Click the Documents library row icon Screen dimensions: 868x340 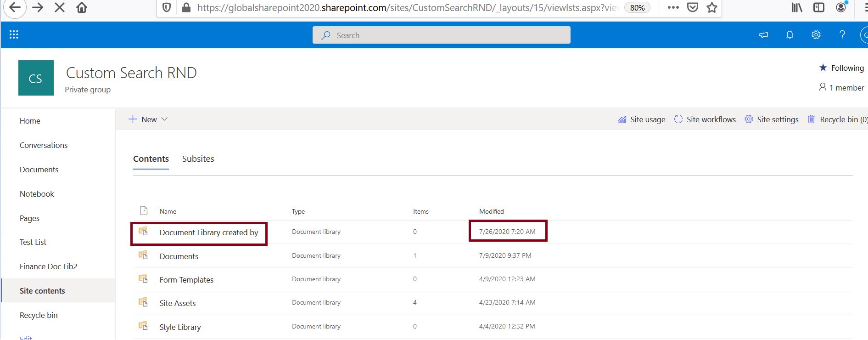(143, 255)
